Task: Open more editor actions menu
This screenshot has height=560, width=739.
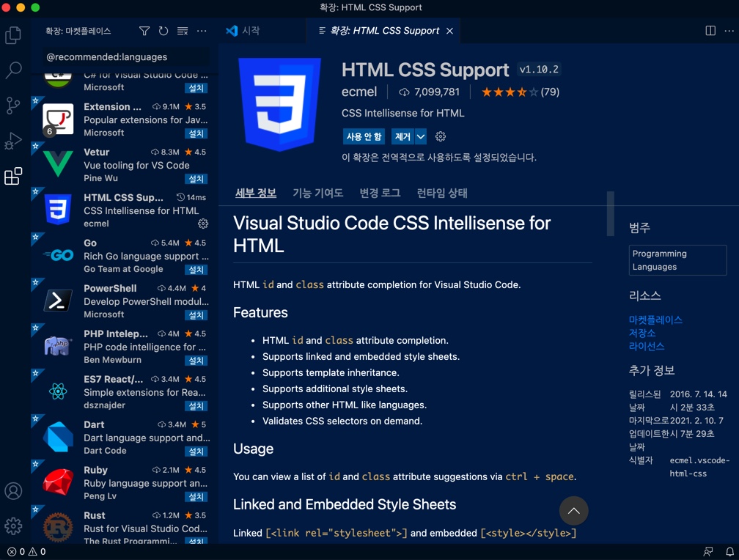Action: point(729,31)
